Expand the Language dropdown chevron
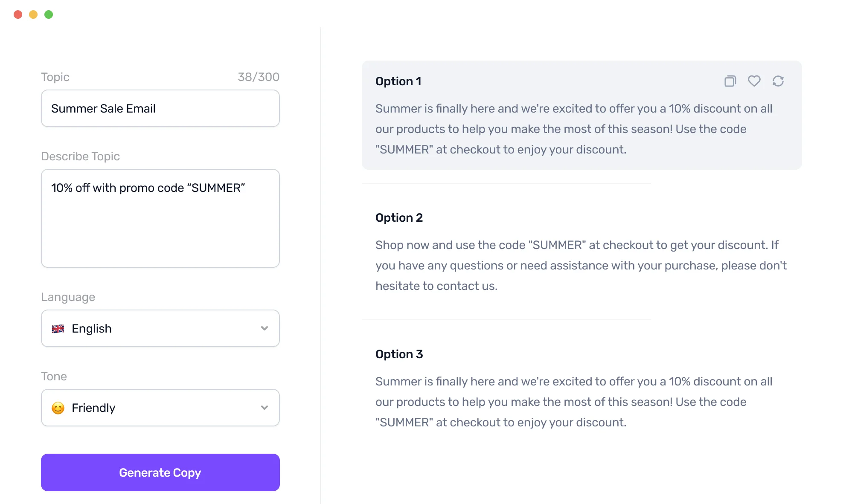 click(x=265, y=328)
